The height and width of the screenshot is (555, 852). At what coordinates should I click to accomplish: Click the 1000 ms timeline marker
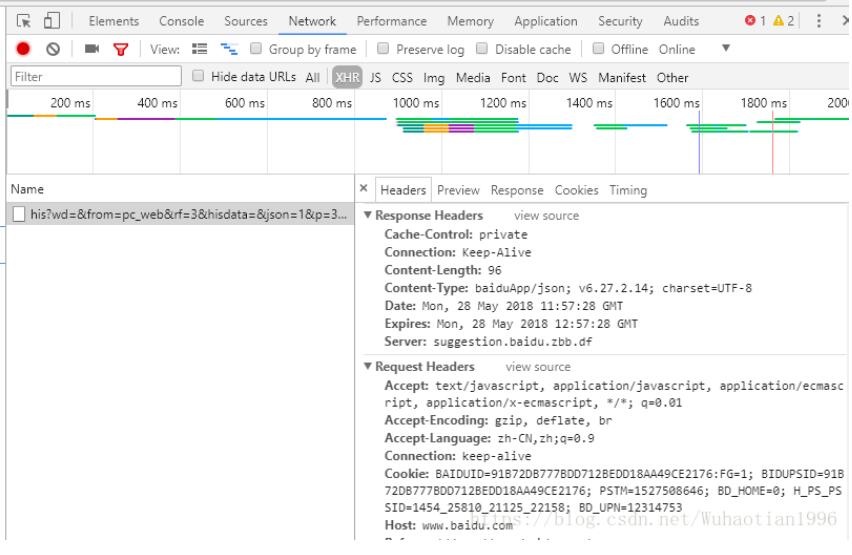tap(416, 103)
